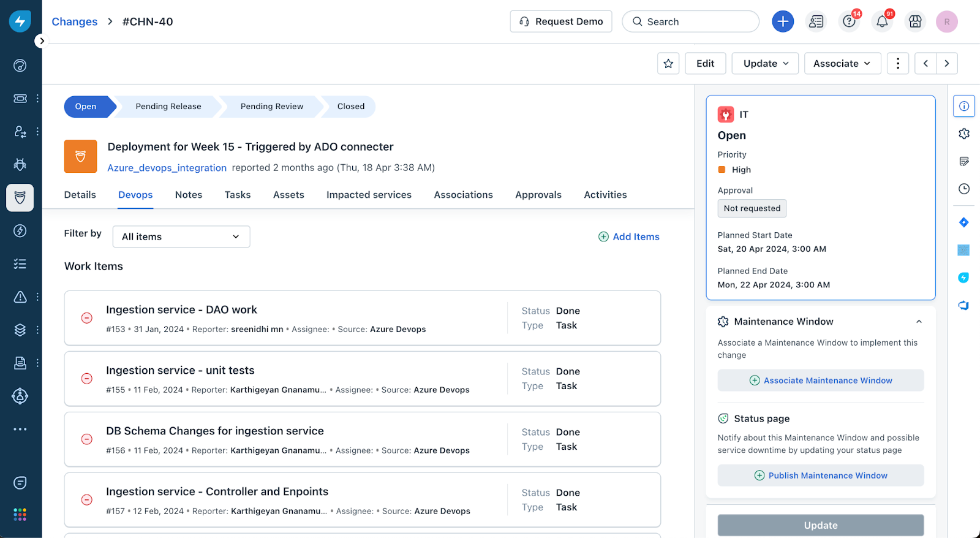980x538 pixels.
Task: Switch to the Details tab
Action: coord(80,195)
